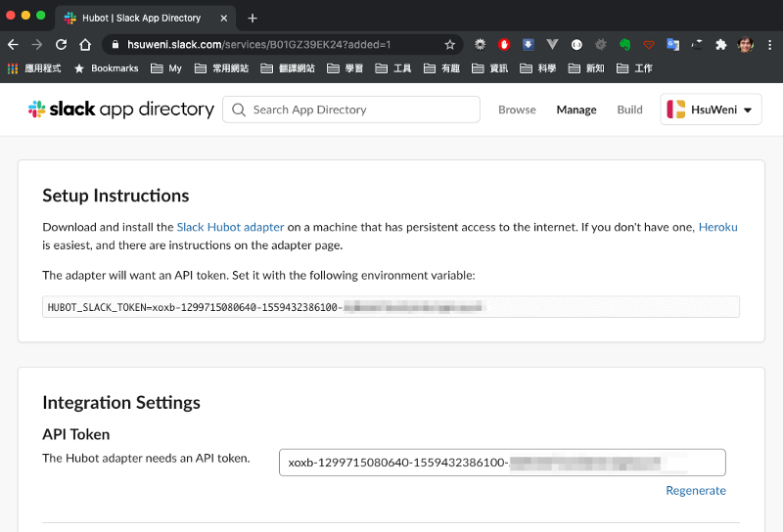The image size is (783, 532).
Task: Open the Bookmarks folder in bookmarks bar
Action: click(x=106, y=68)
